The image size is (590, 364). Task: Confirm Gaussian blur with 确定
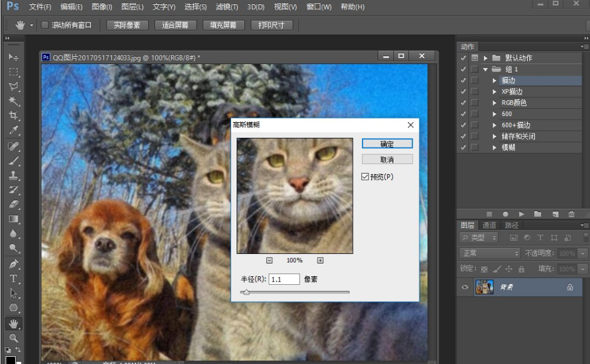387,144
